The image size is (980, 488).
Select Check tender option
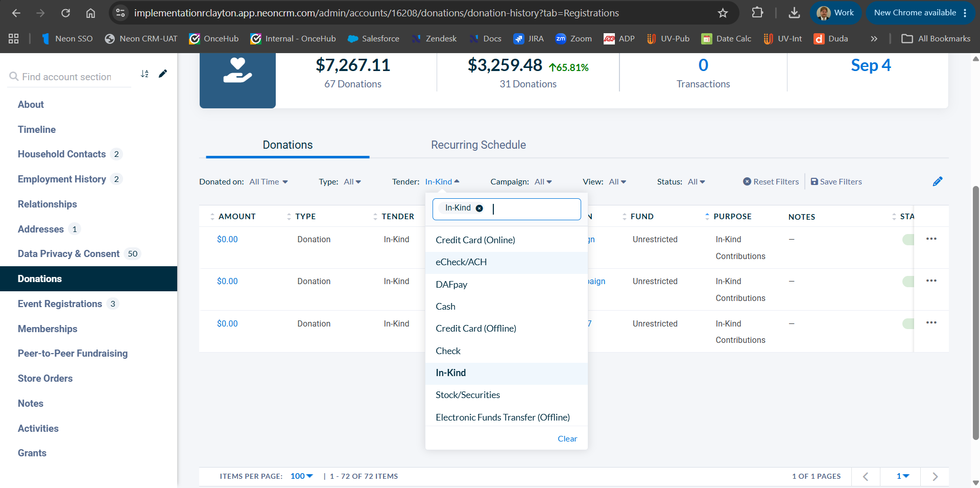point(507,351)
